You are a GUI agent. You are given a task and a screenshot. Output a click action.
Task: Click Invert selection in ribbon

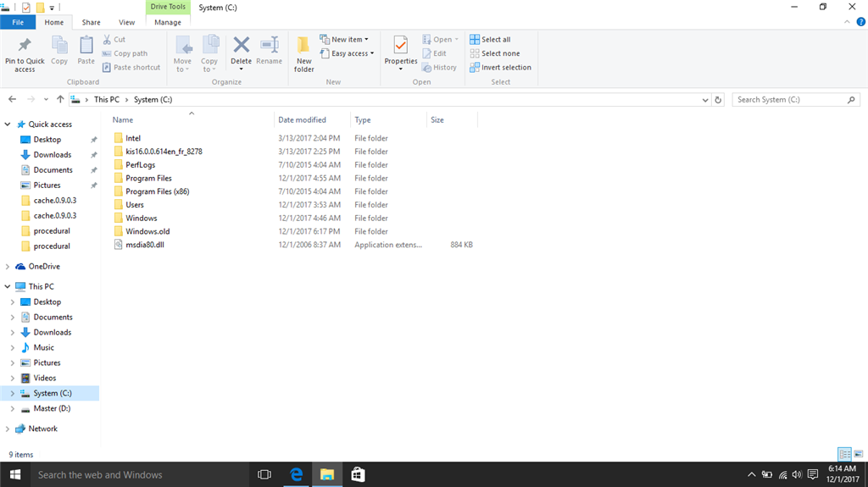coord(500,67)
